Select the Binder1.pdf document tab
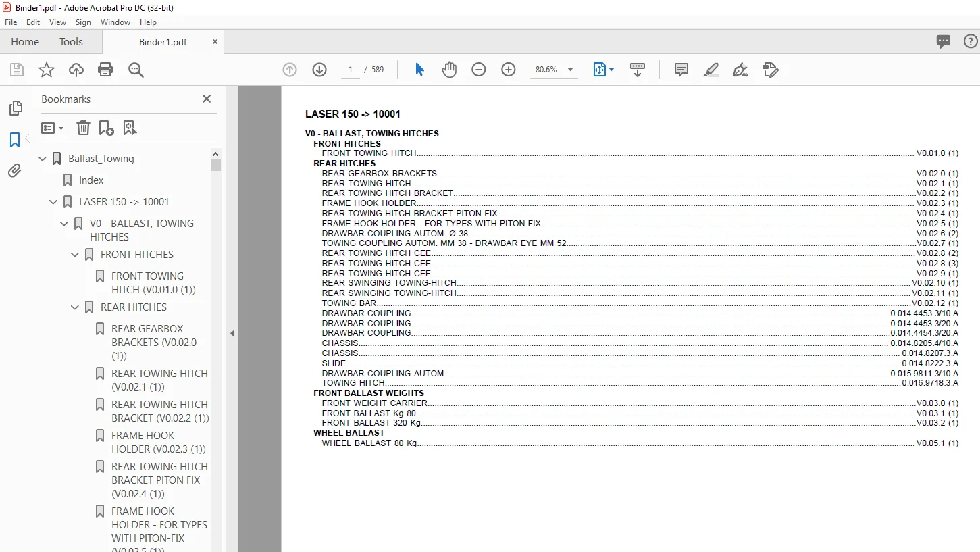The width and height of the screenshot is (980, 552). coord(163,42)
